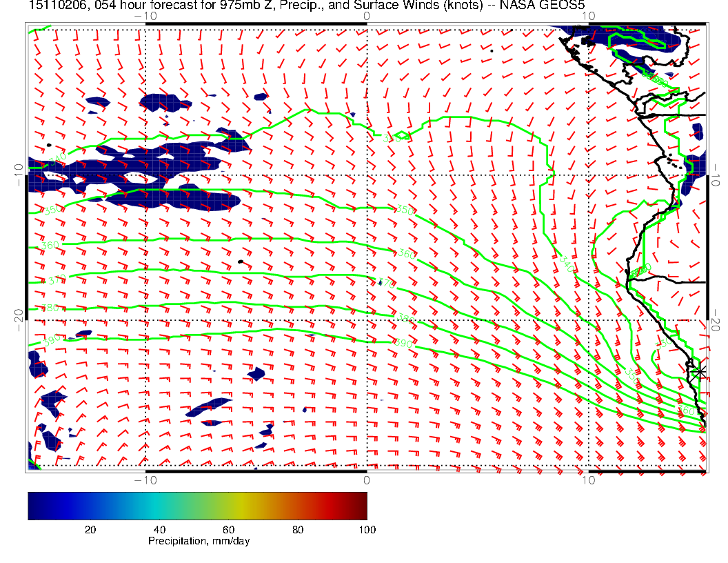Select the colorbar tick label 60
728x563 pixels.
pyautogui.click(x=228, y=529)
